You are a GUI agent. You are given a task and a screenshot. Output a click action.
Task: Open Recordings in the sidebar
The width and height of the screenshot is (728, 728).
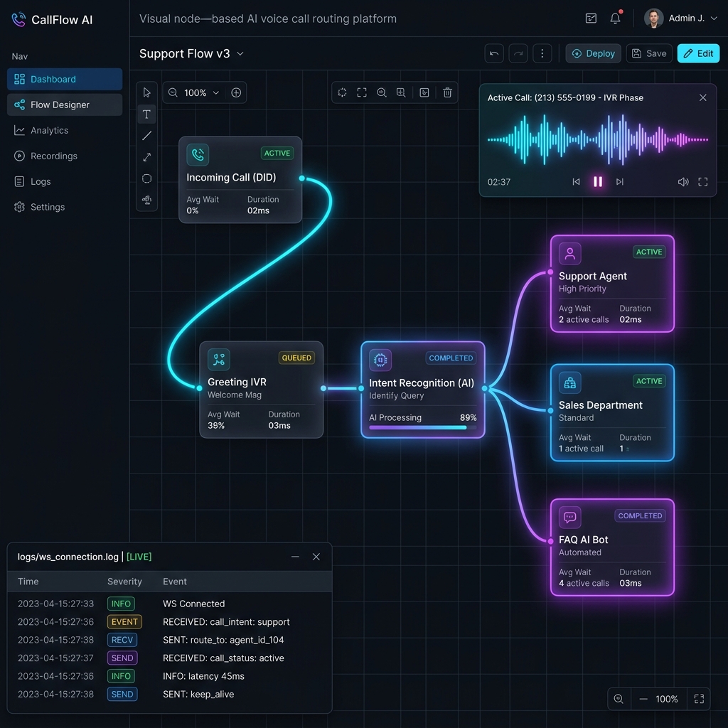click(x=65, y=156)
